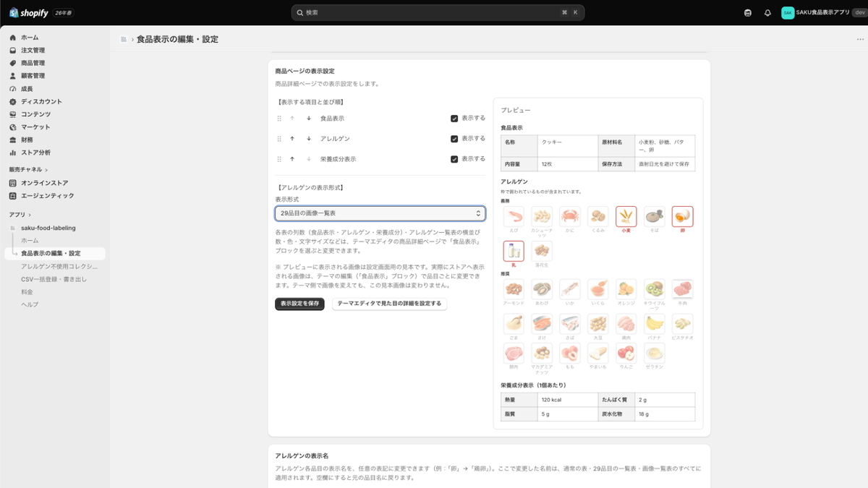
Task: Open オンラインストア sales channel
Action: (44, 183)
